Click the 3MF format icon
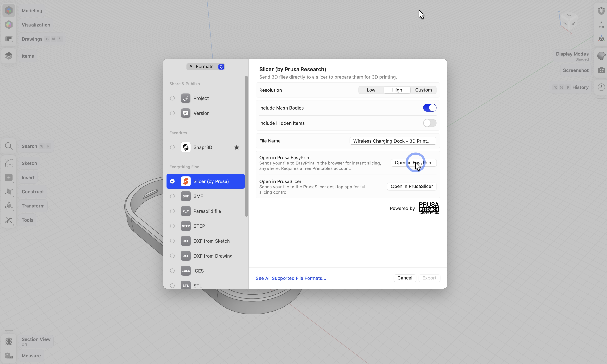This screenshot has width=607, height=364. [x=186, y=196]
